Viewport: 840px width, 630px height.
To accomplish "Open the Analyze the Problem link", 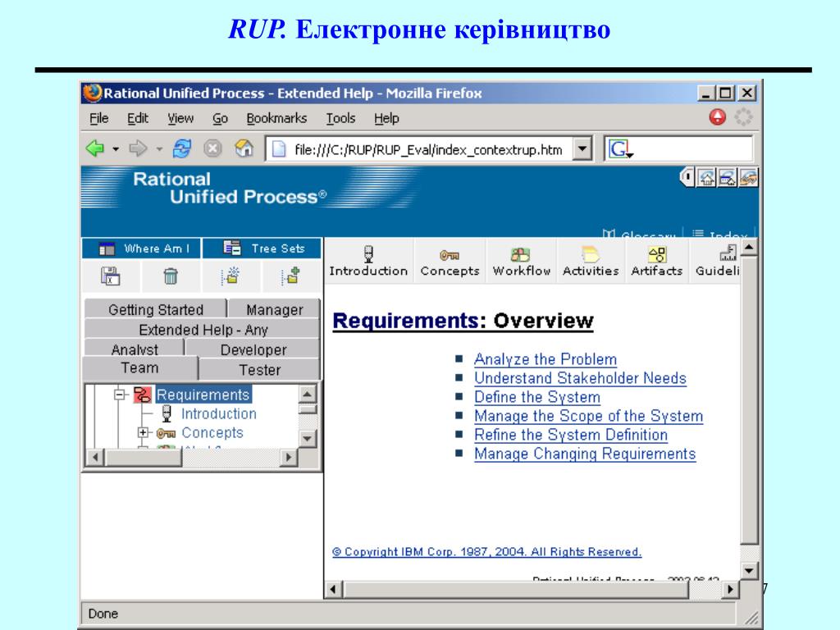I will coord(546,359).
